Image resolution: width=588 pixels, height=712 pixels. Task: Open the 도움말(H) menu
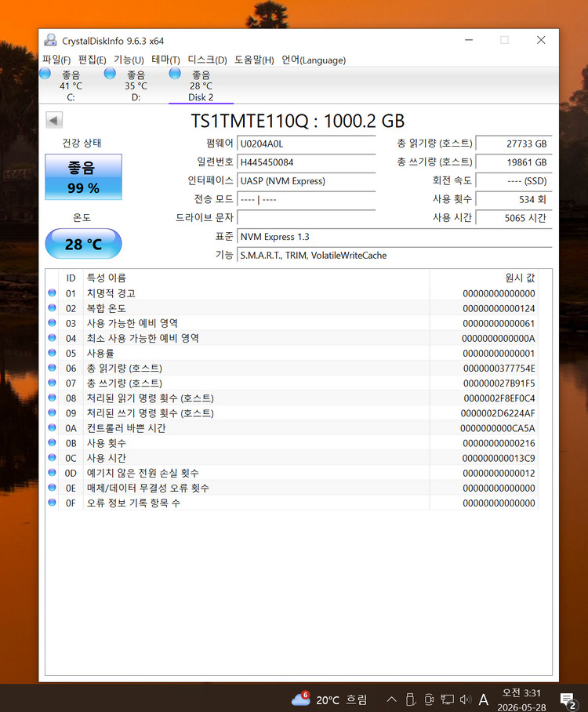[x=254, y=60]
